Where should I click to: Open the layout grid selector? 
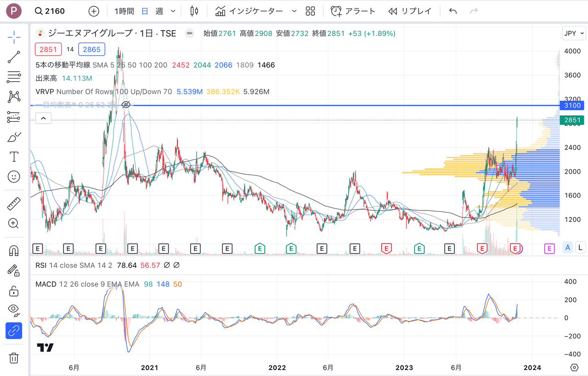point(310,11)
